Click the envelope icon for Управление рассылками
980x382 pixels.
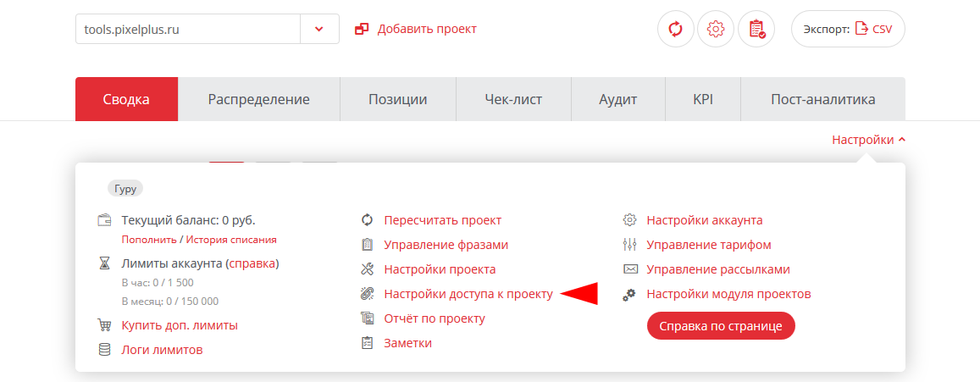pyautogui.click(x=629, y=269)
